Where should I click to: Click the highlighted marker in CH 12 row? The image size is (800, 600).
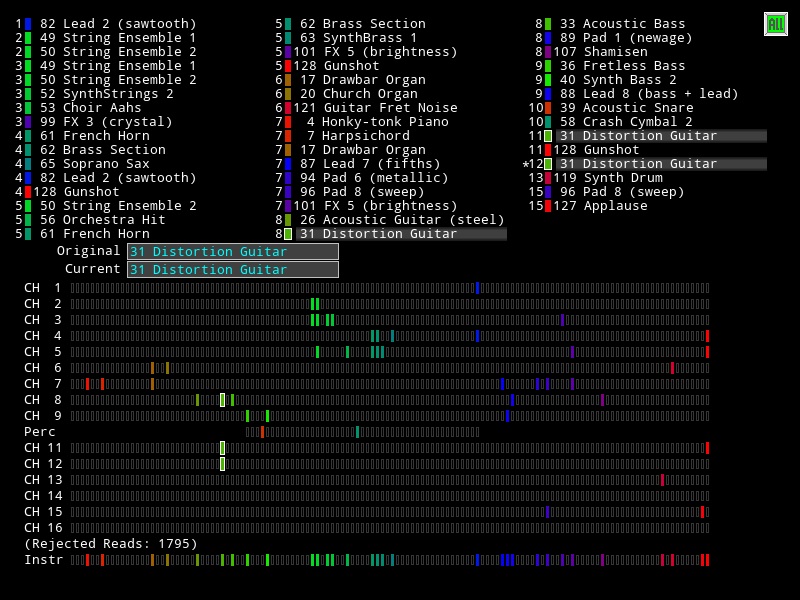click(223, 464)
